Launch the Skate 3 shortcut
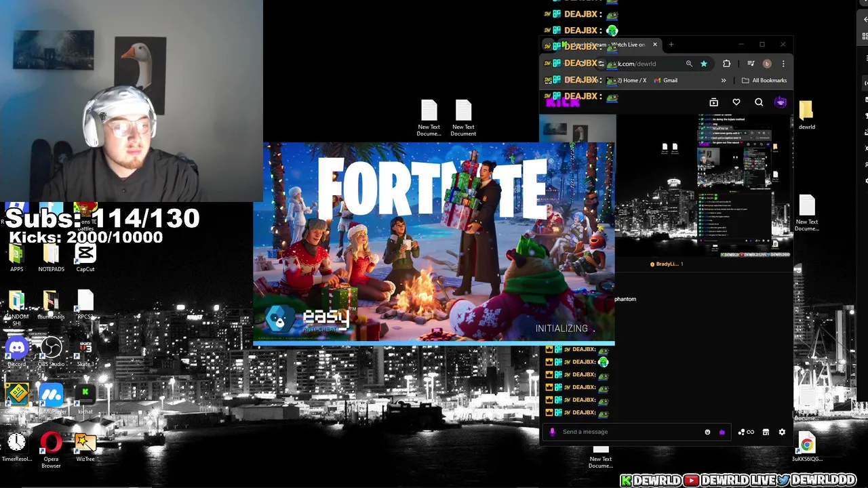This screenshot has width=868, height=488. coord(85,352)
